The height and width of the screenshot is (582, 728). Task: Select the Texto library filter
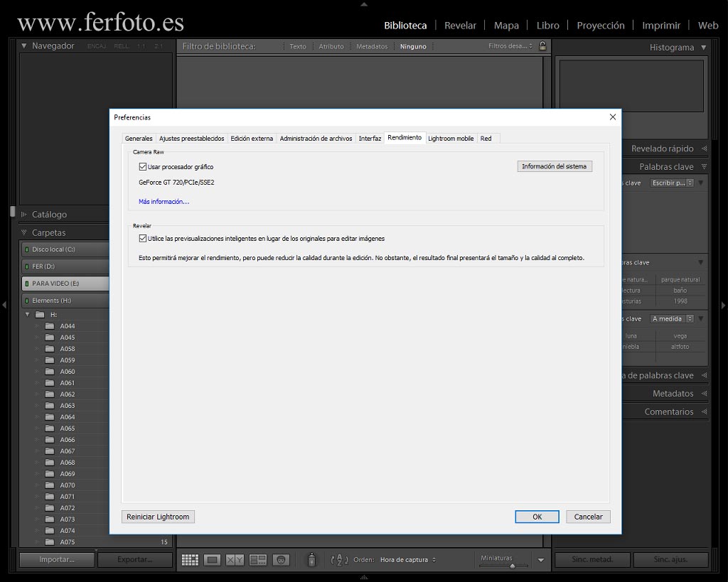click(298, 46)
